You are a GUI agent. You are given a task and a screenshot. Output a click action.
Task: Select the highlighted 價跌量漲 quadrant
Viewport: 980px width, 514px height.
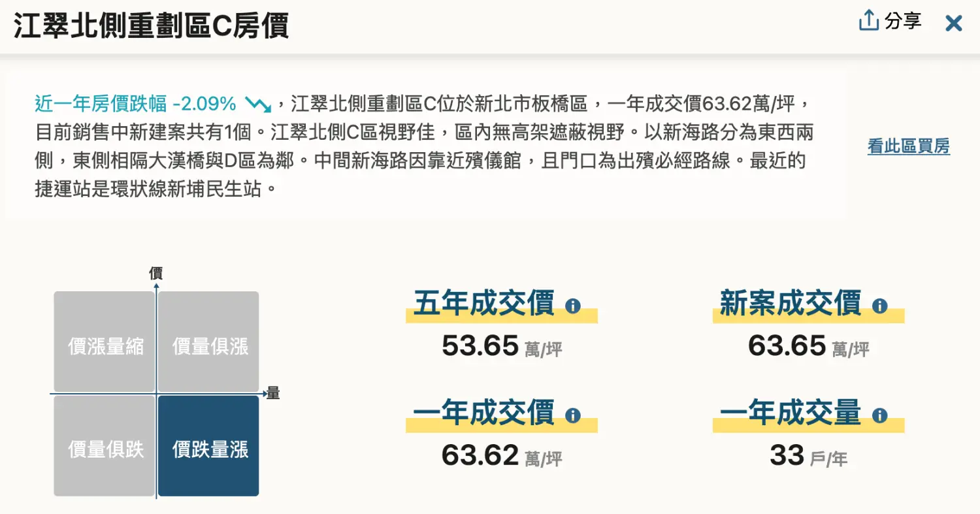tap(208, 446)
